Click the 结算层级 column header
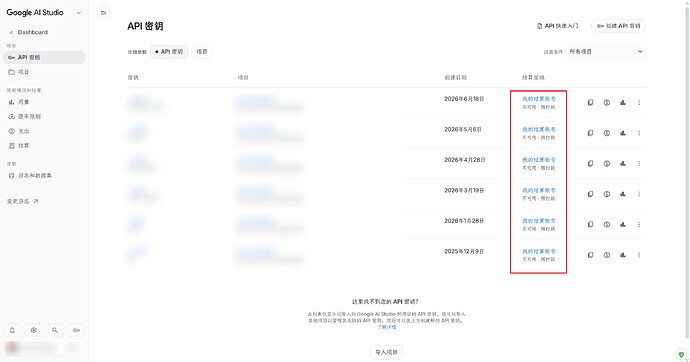This screenshot has height=362, width=690. (533, 77)
